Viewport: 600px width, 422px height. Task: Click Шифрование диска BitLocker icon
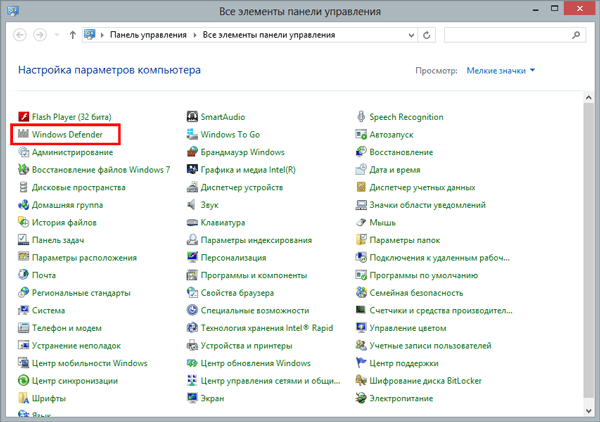[x=361, y=380]
